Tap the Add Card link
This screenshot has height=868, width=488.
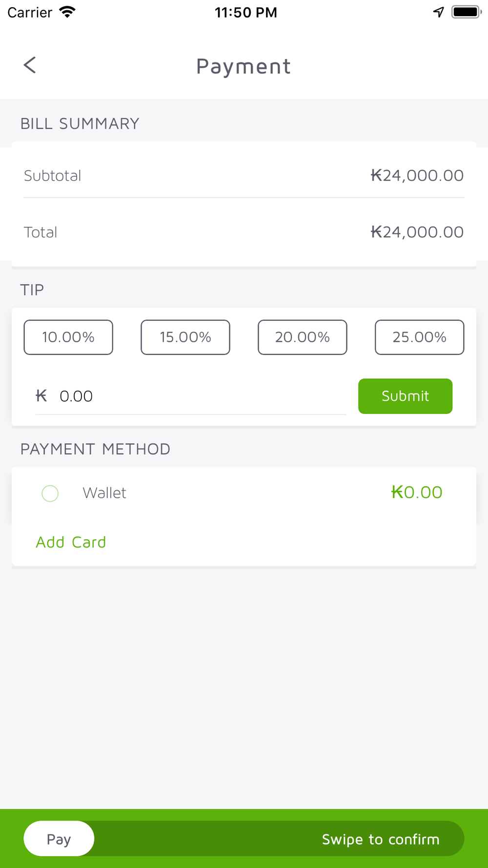(x=71, y=542)
